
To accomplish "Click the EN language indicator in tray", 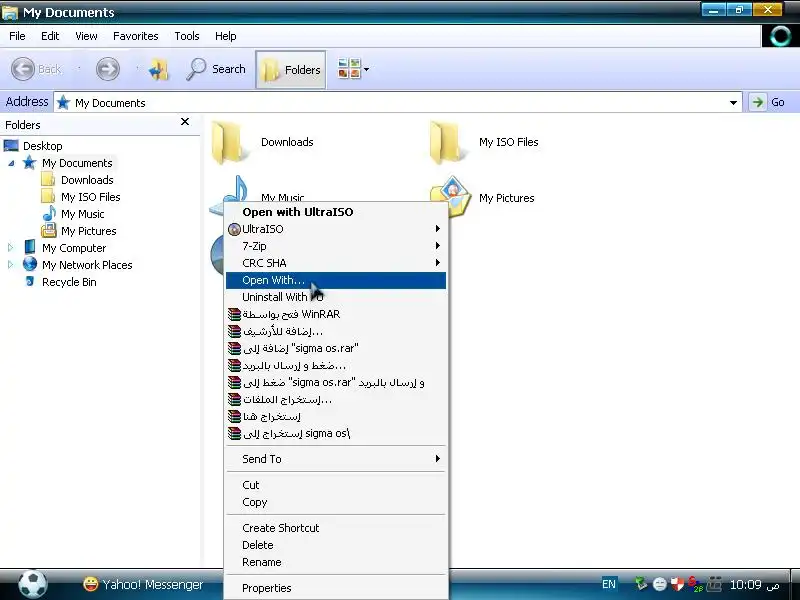I will coord(609,584).
